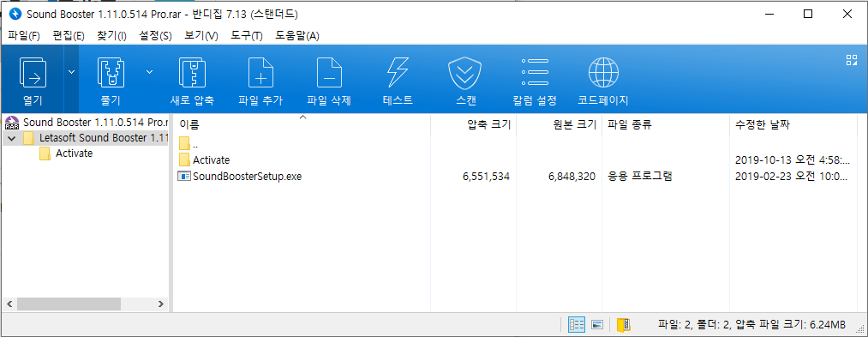Click left arrow of tree horizontal scrollbar
Viewport: 868px width, 337px height.
9,304
